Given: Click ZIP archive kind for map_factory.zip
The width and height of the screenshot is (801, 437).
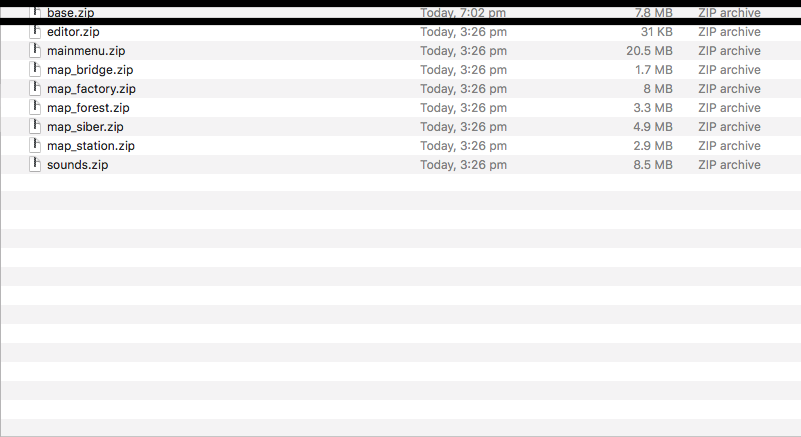Looking at the screenshot, I should [x=729, y=89].
